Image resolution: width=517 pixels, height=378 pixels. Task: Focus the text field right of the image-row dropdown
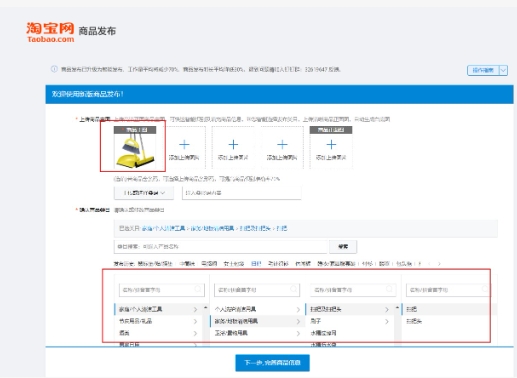pyautogui.click(x=241, y=193)
